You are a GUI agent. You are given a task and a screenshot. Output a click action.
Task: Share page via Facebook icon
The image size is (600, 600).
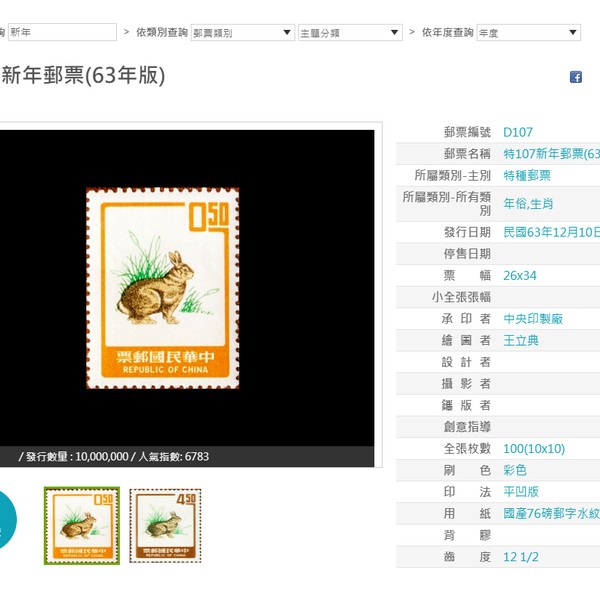pos(576,77)
